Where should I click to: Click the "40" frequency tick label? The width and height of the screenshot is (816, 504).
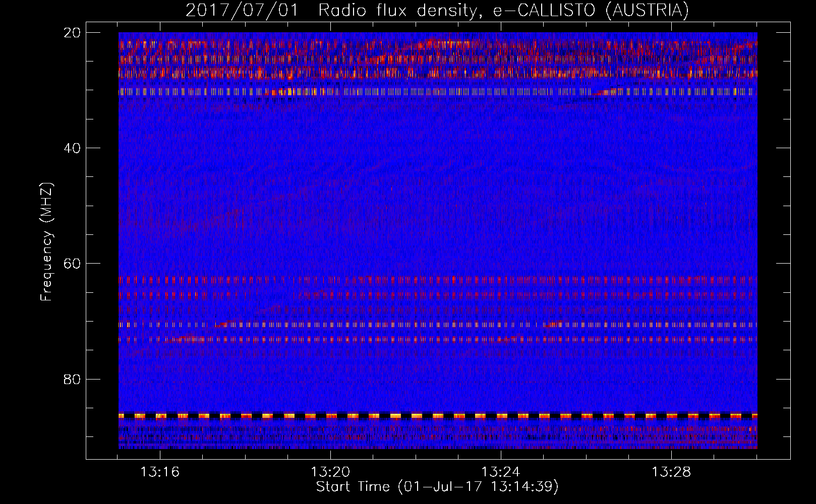point(73,148)
